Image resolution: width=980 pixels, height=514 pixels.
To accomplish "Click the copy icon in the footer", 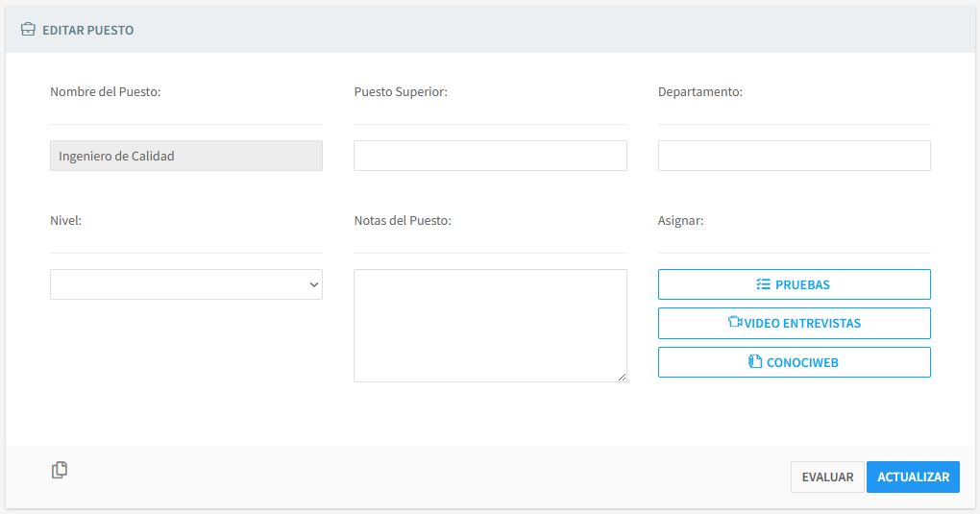I will pos(60,470).
